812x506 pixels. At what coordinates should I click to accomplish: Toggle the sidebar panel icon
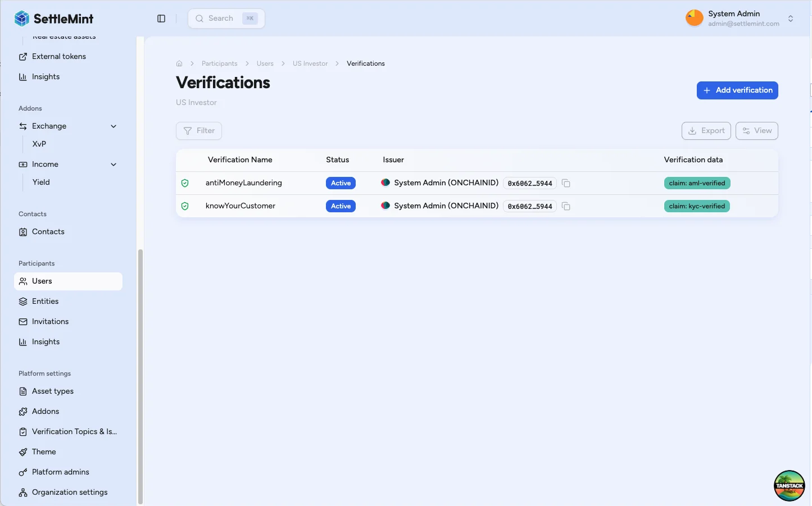(x=161, y=19)
